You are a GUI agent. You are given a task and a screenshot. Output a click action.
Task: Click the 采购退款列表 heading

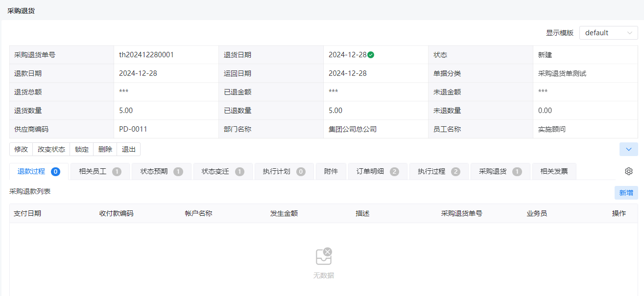click(x=30, y=191)
